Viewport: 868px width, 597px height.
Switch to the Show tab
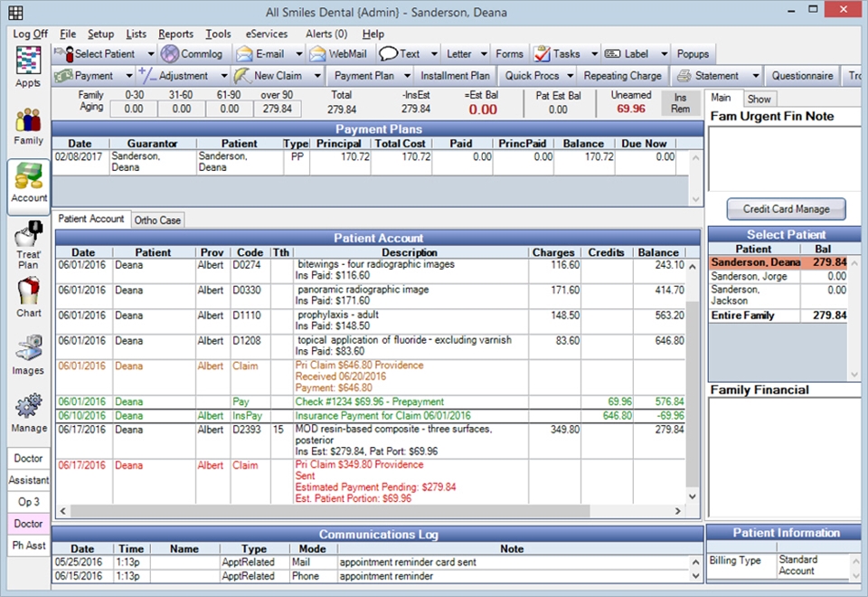(759, 99)
